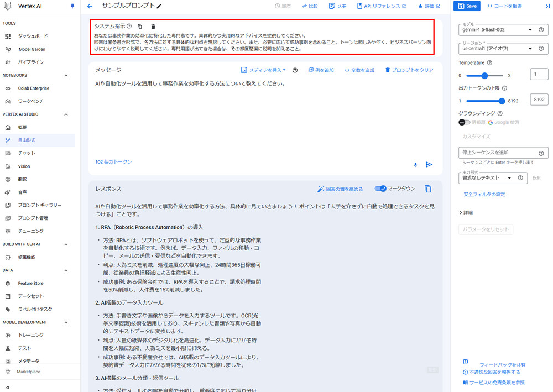This screenshot has height=392, width=553.
Task: Open Model Garden from the sidebar
Action: [x=32, y=49]
